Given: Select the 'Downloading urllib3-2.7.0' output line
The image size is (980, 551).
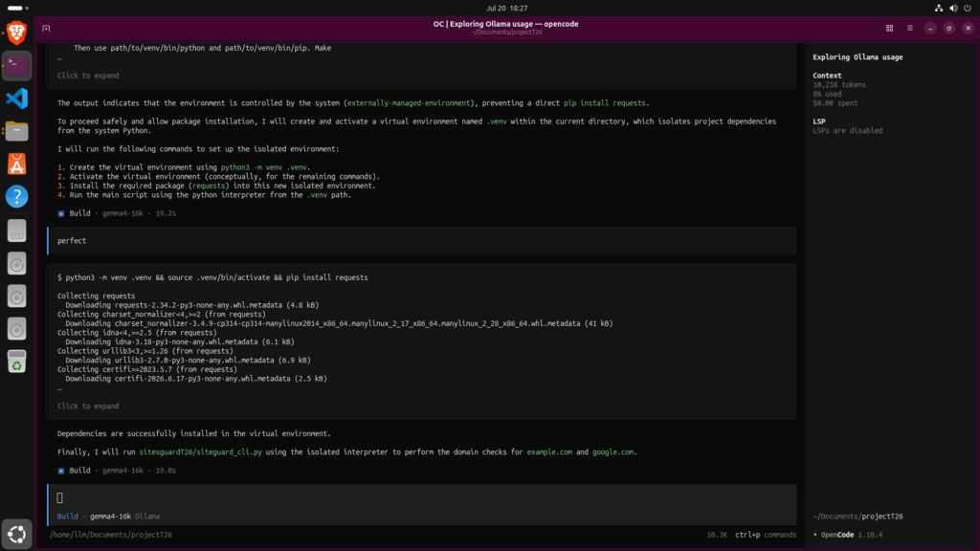Looking at the screenshot, I should (189, 361).
